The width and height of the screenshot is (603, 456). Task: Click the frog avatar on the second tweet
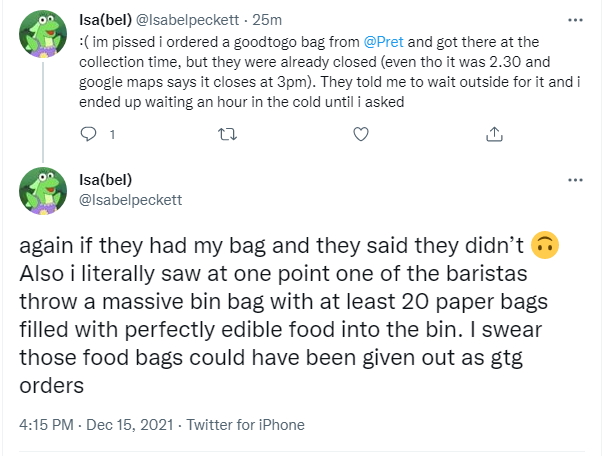pos(43,190)
